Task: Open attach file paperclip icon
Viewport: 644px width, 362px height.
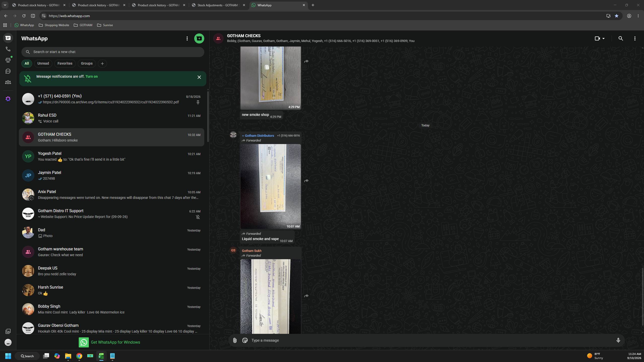Action: tap(235, 340)
